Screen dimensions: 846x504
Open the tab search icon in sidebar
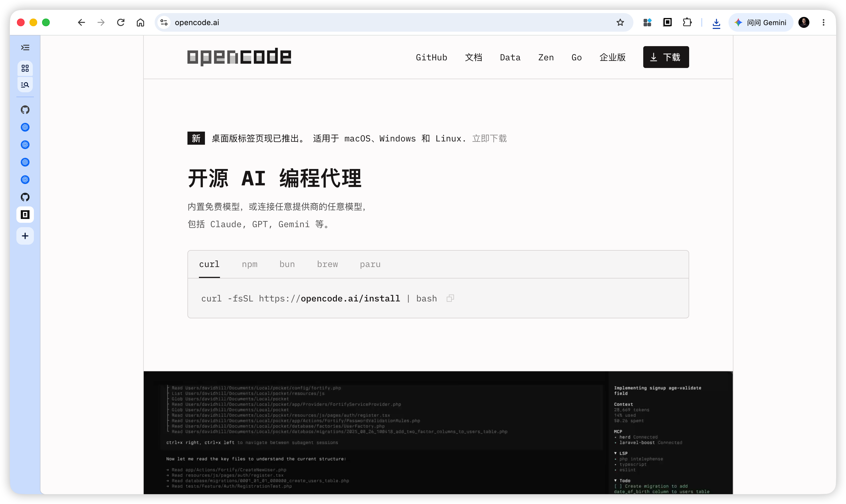click(x=25, y=85)
